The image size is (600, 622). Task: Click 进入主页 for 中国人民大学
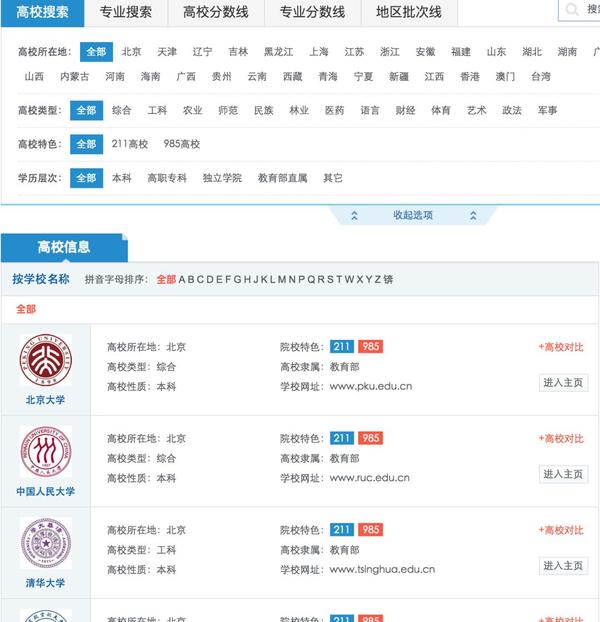(x=563, y=474)
